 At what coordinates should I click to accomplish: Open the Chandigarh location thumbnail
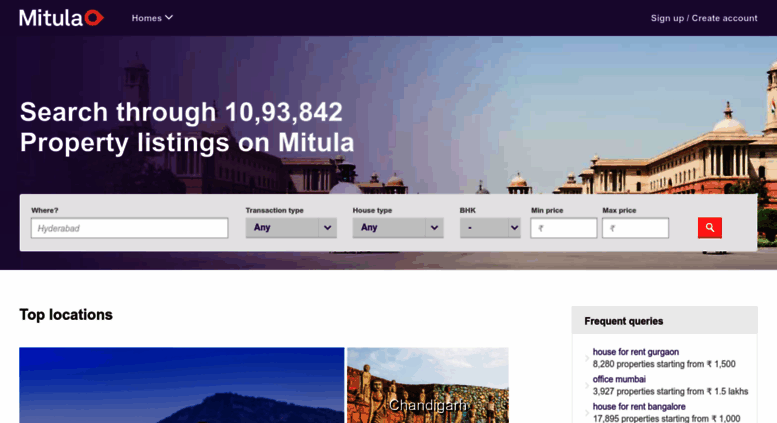428,385
